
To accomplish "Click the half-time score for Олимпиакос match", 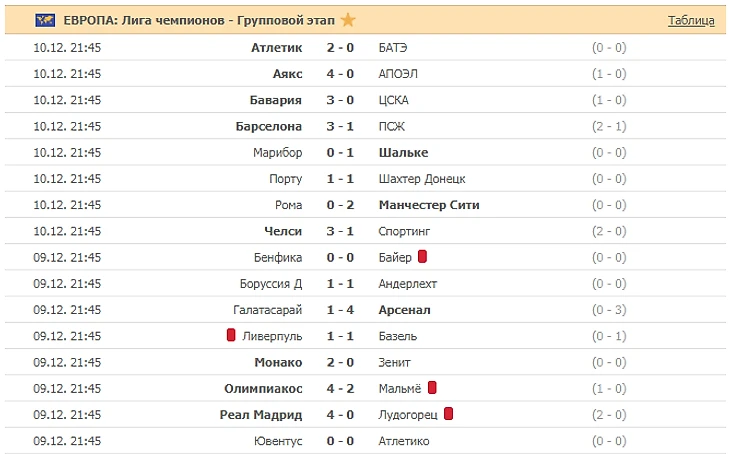I will point(608,388).
